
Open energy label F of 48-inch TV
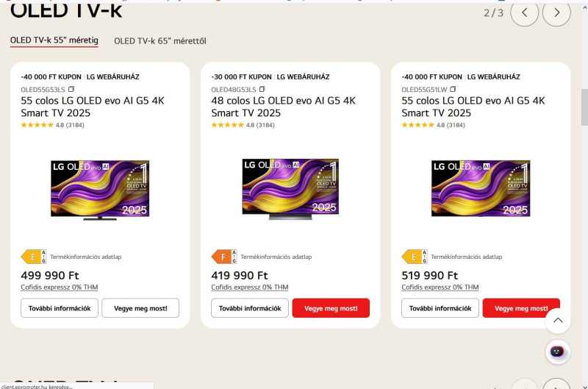(223, 257)
